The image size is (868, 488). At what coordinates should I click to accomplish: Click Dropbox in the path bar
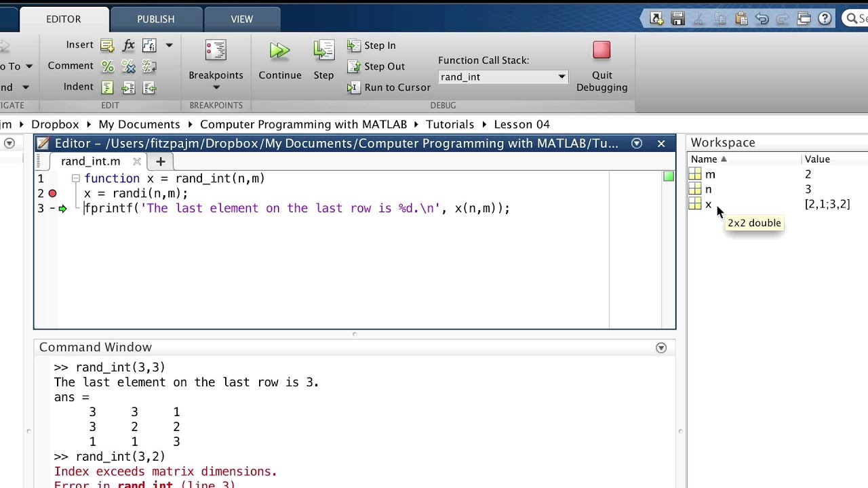click(55, 124)
